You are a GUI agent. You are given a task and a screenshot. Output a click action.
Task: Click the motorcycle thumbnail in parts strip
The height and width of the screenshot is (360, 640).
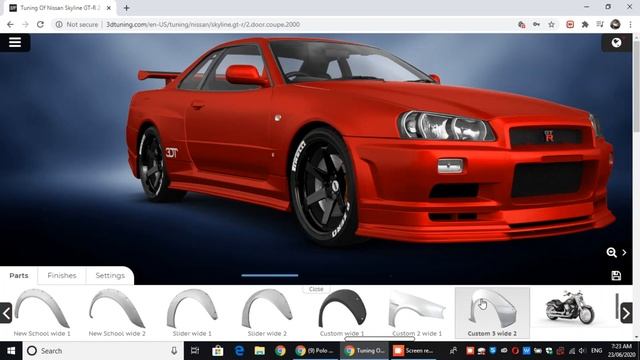(x=570, y=307)
